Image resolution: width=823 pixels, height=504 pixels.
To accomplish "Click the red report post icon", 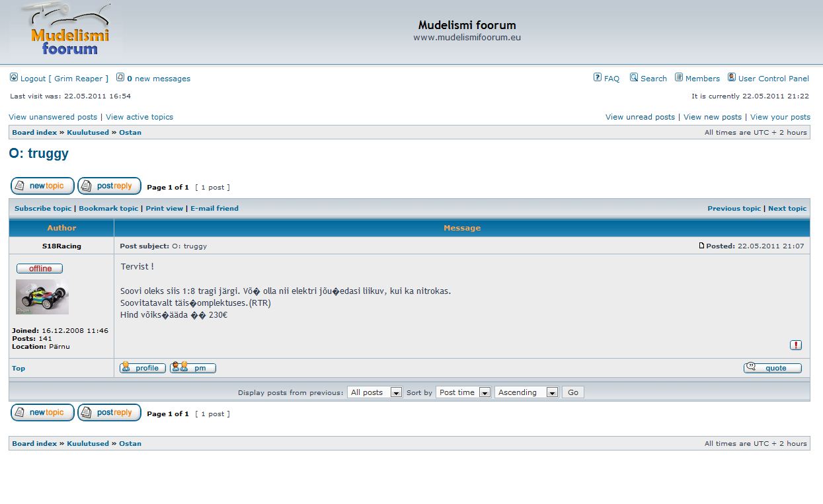I will (795, 345).
